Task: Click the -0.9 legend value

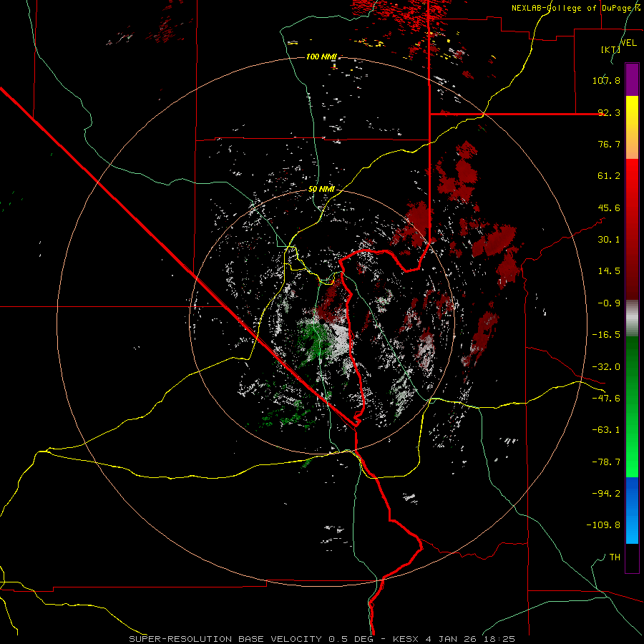Action: [x=609, y=303]
